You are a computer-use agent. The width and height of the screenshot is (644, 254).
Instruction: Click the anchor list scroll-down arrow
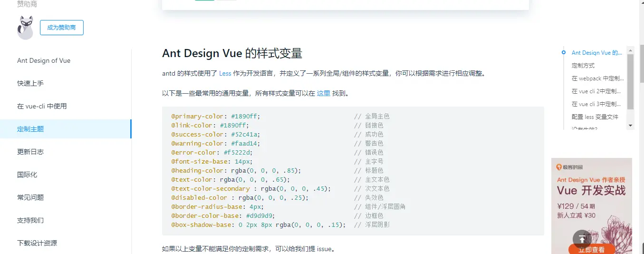[x=631, y=126]
